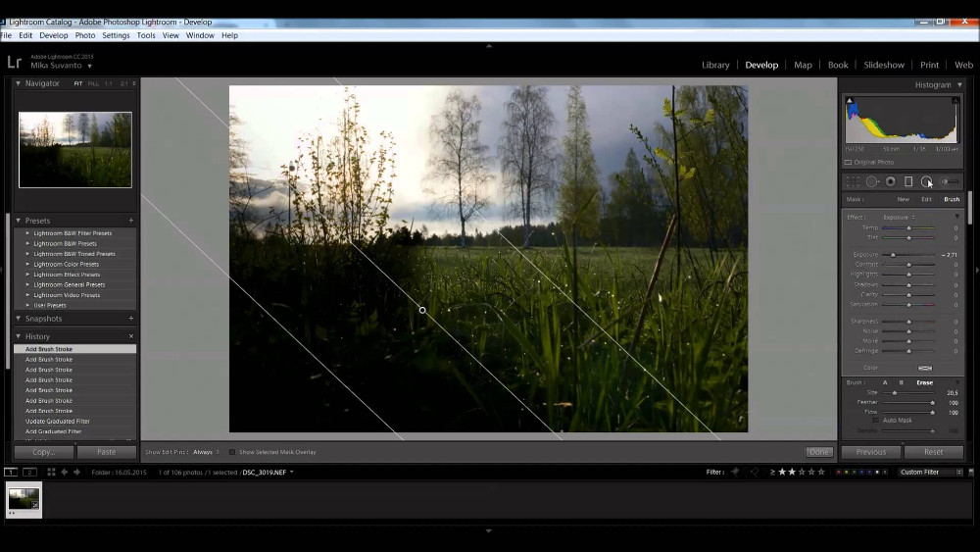
Task: Add a new preset with plus icon
Action: (131, 221)
